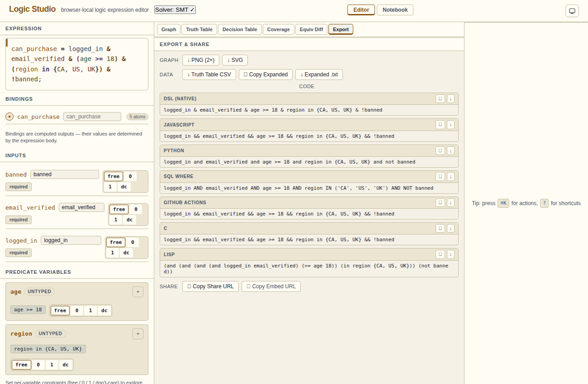
Task: Copy the JavaScript code snippet
Action: click(x=440, y=125)
